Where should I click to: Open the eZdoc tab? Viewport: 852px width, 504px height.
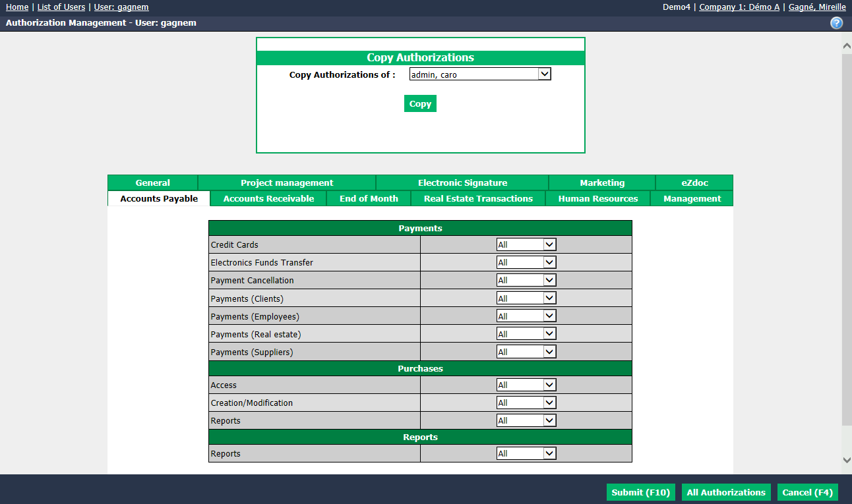pos(694,182)
